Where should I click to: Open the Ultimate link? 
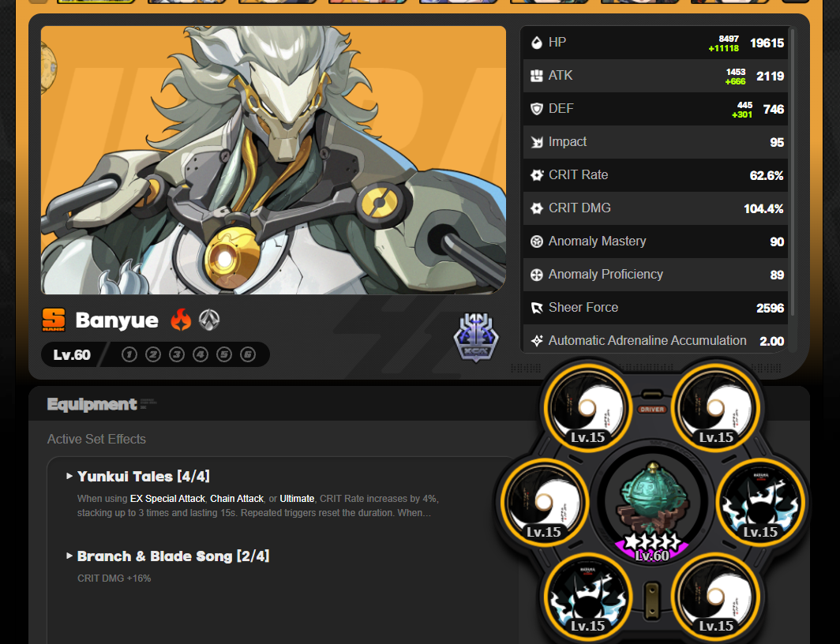(x=297, y=499)
